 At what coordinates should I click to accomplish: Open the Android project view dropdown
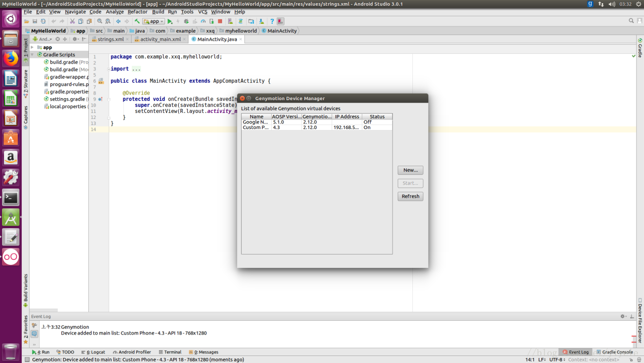point(42,39)
